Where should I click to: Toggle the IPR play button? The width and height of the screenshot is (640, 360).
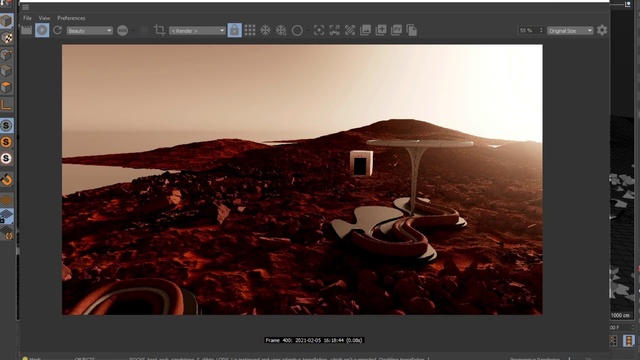[42, 30]
